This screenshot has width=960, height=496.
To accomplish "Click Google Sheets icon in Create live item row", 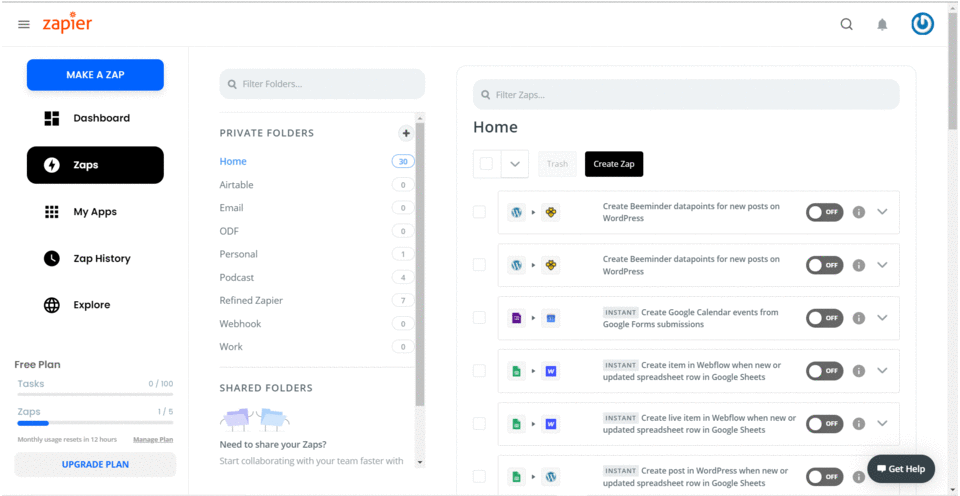I will (516, 424).
